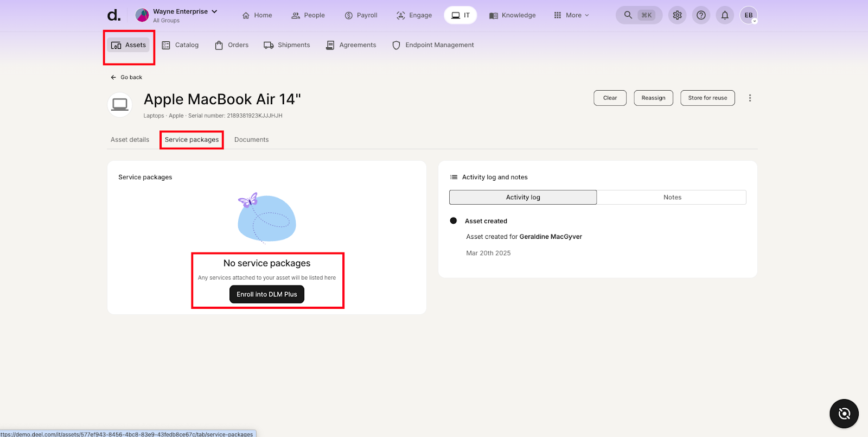Click the serial number text
This screenshot has height=437, width=868.
(235, 116)
